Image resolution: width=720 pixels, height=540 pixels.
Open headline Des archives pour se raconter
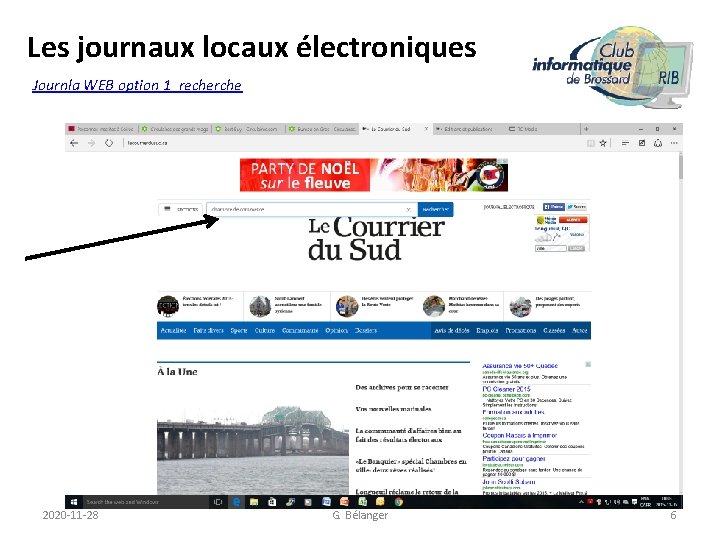coord(401,388)
